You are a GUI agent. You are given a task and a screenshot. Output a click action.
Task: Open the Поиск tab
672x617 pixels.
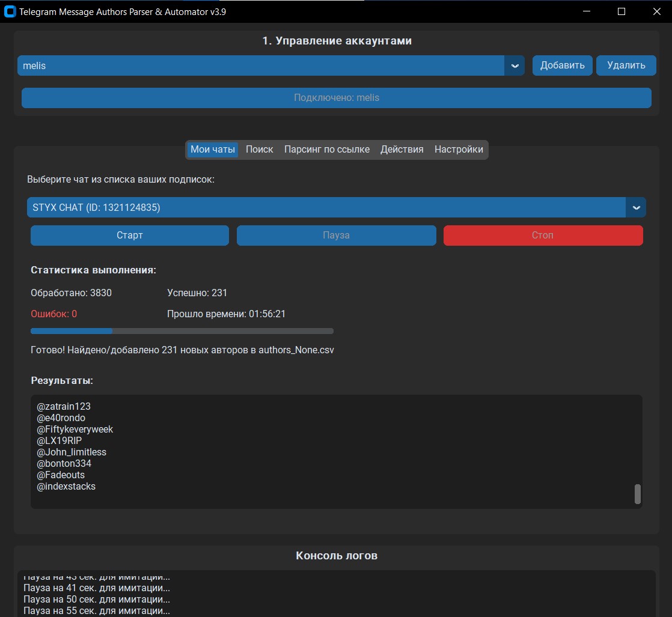259,150
